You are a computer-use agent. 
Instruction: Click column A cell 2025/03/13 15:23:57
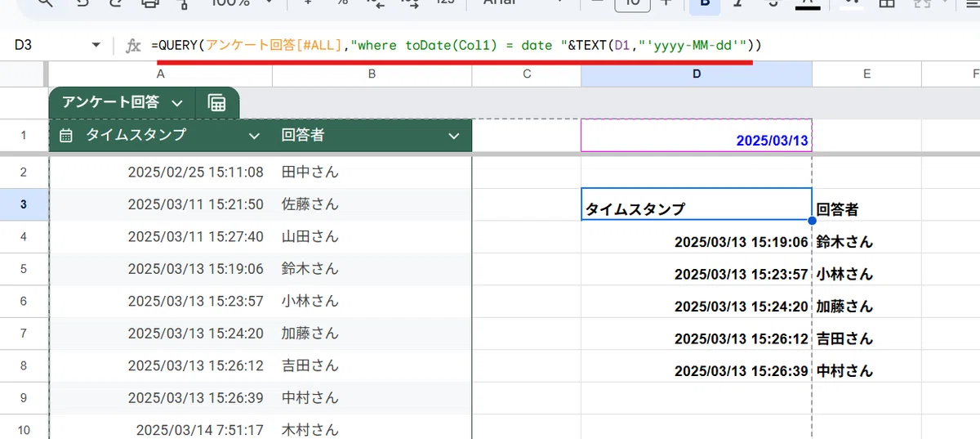point(160,301)
